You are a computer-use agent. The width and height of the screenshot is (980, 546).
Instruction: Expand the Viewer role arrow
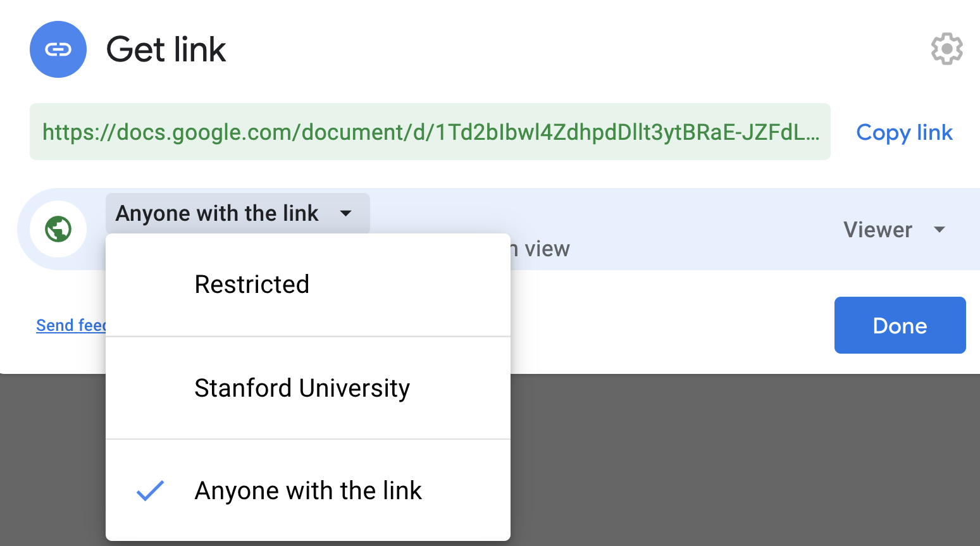coord(940,230)
